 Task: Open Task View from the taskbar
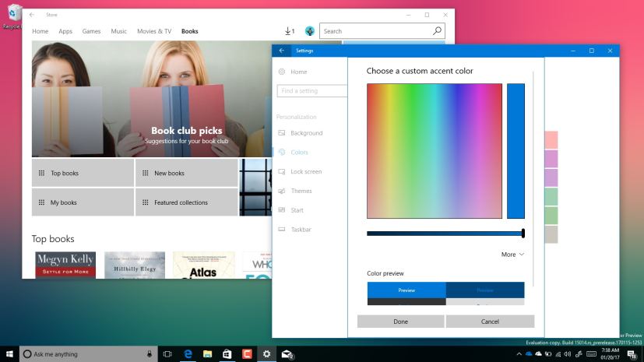(167, 353)
